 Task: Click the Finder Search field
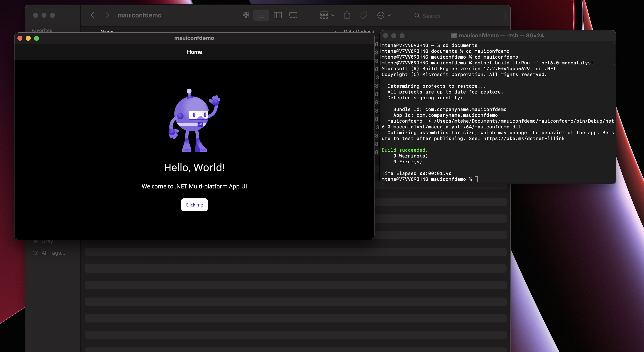(457, 16)
